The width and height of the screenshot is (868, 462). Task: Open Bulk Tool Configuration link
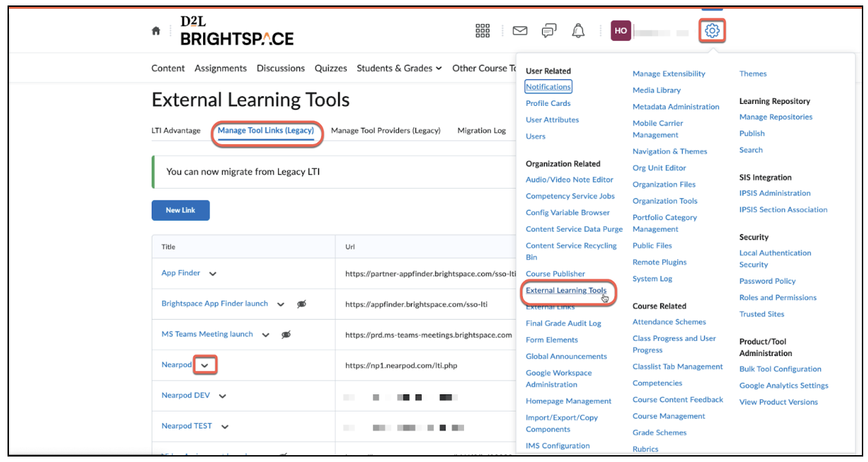(x=780, y=369)
